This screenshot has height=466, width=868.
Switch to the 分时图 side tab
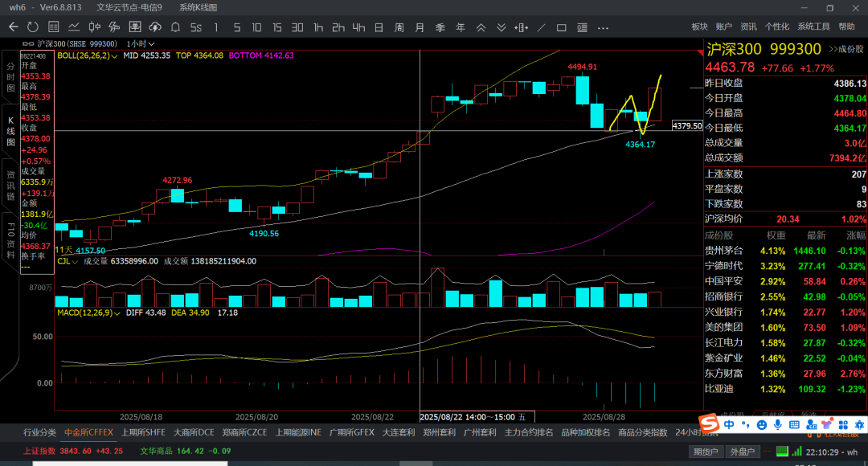(10, 76)
